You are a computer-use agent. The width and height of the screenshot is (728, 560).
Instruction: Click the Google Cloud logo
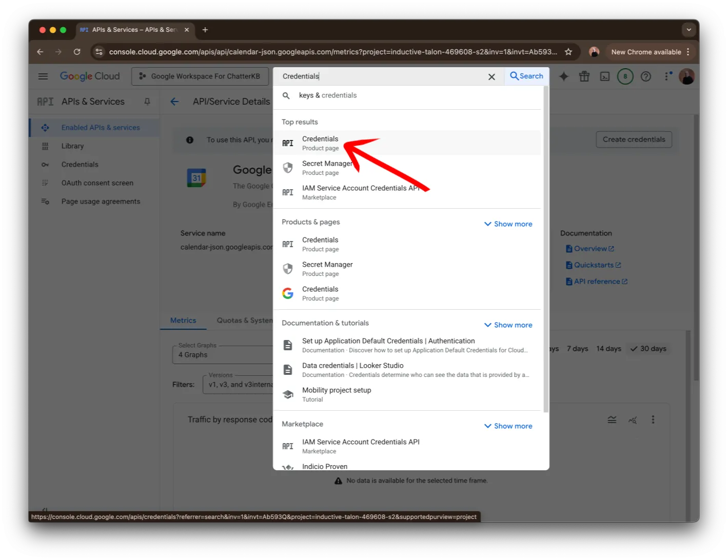(x=90, y=76)
